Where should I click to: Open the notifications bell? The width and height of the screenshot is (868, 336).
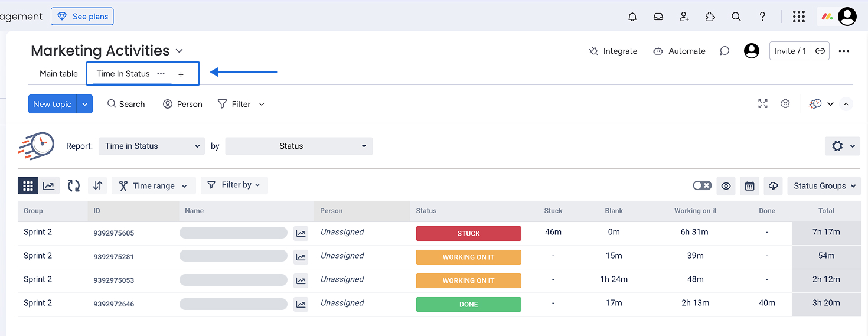[x=632, y=17]
